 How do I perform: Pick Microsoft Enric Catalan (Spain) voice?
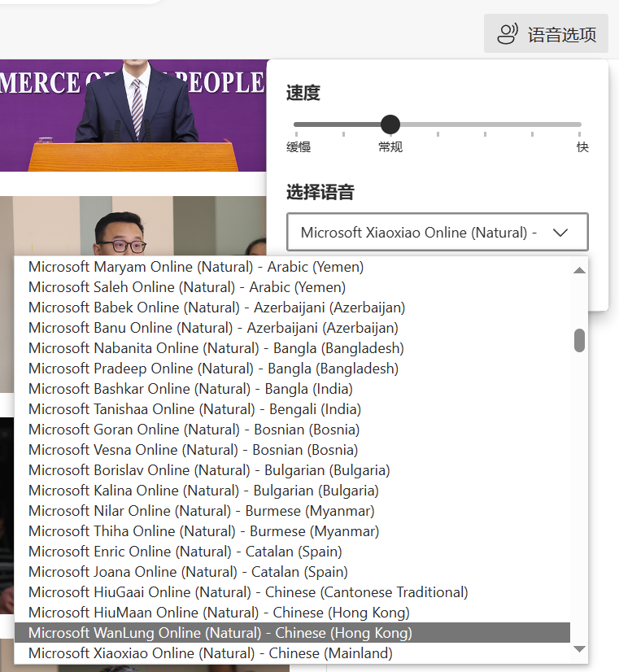[x=292, y=552]
